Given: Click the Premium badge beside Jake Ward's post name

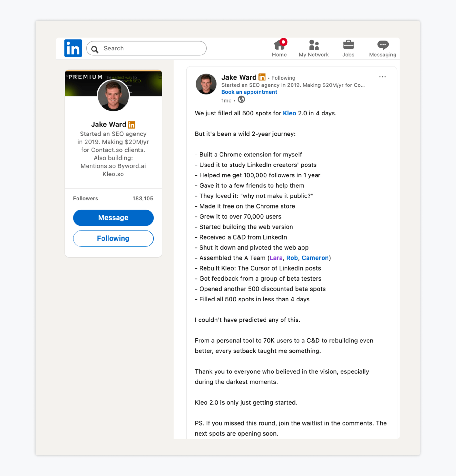Looking at the screenshot, I should click(262, 77).
